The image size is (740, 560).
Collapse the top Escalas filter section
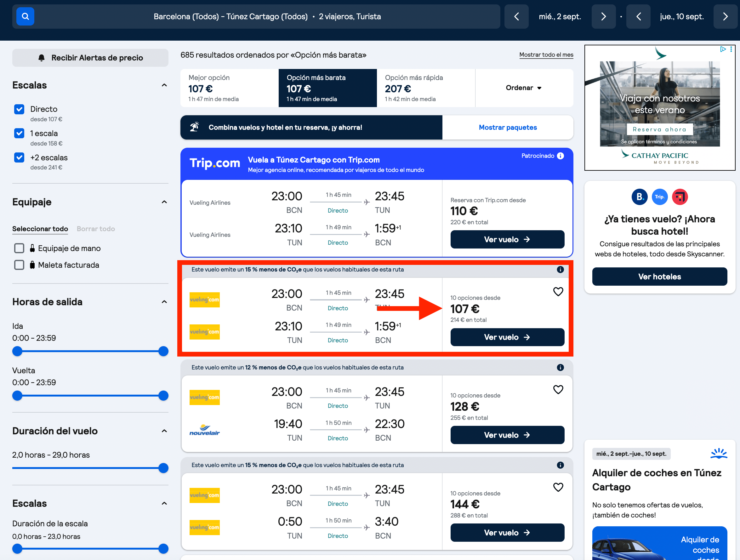pyautogui.click(x=164, y=85)
